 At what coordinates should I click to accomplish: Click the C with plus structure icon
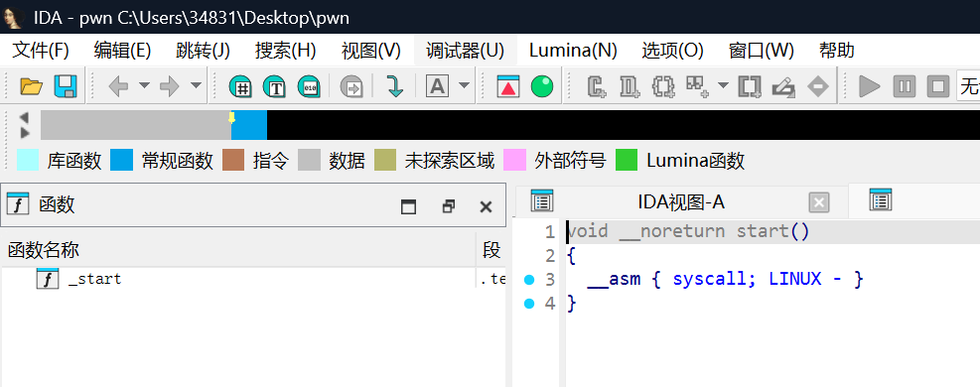[x=598, y=86]
